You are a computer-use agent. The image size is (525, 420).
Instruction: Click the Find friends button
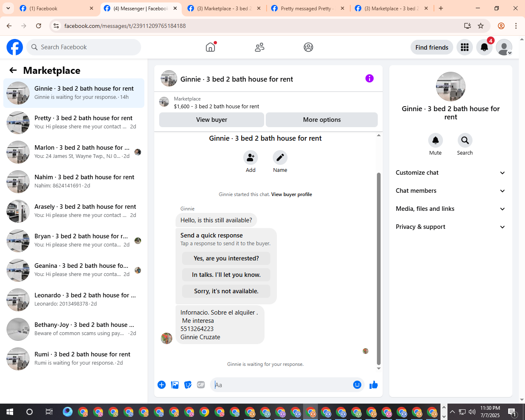tap(432, 47)
